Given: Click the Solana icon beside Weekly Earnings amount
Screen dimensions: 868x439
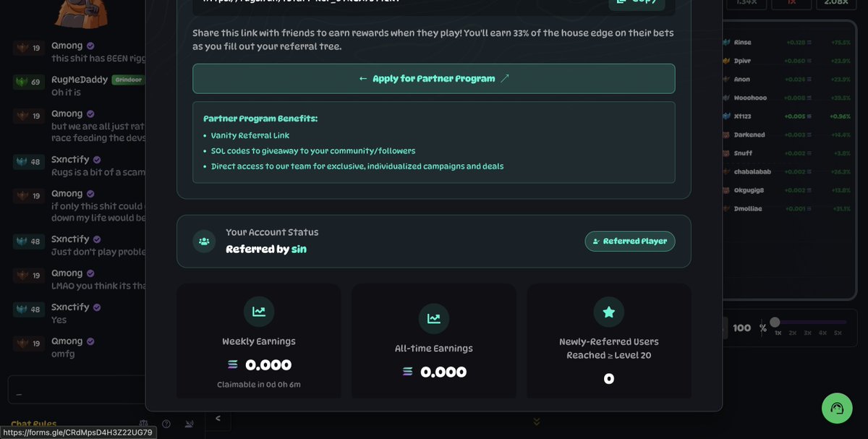Looking at the screenshot, I should pyautogui.click(x=233, y=365).
